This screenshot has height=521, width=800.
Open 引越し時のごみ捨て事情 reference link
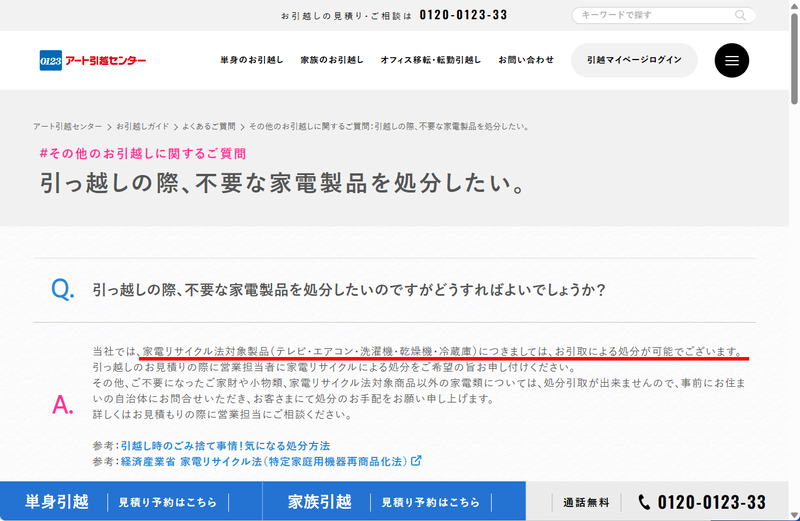pos(225,445)
